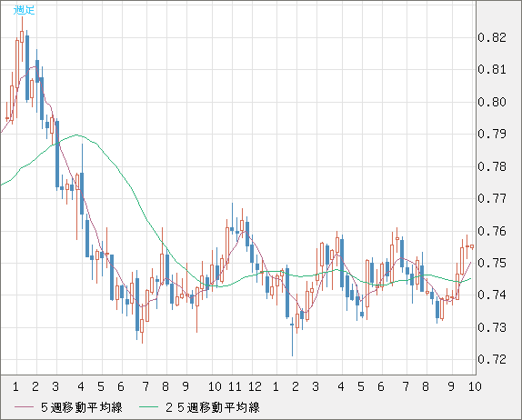
Task: Click the purple legend line sample
Action: [x=24, y=407]
